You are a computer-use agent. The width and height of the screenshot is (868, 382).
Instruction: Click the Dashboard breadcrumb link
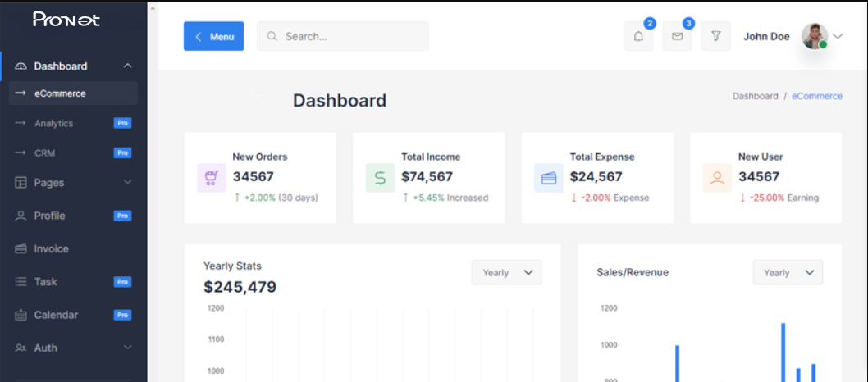(755, 96)
